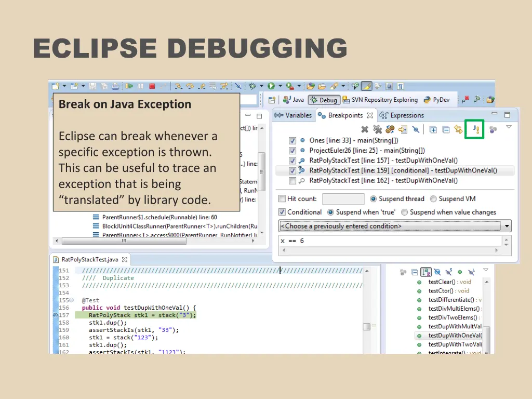Enable the Hit count checkbox
The width and height of the screenshot is (532, 399).
(283, 198)
